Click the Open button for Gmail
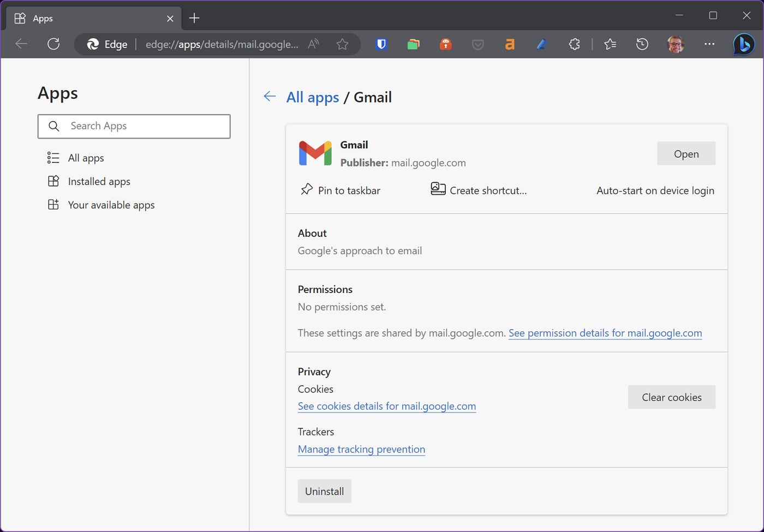Screen dimensions: 764x532 (686, 154)
